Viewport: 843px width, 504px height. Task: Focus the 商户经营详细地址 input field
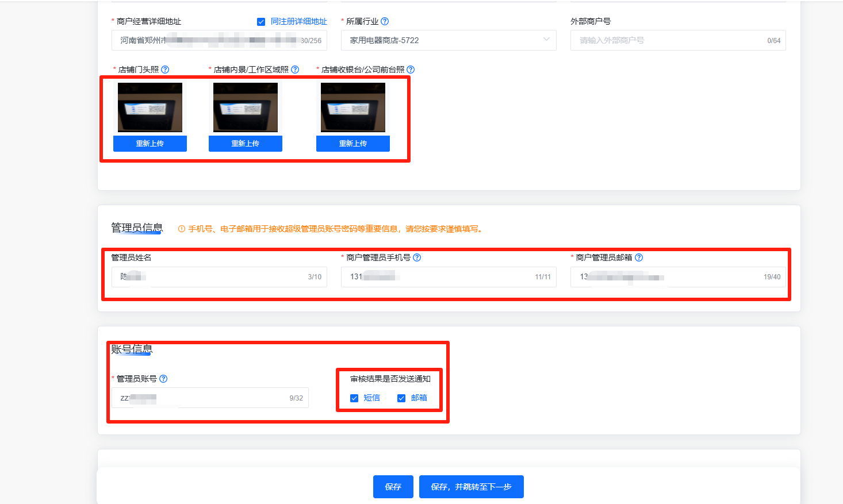[x=219, y=40]
